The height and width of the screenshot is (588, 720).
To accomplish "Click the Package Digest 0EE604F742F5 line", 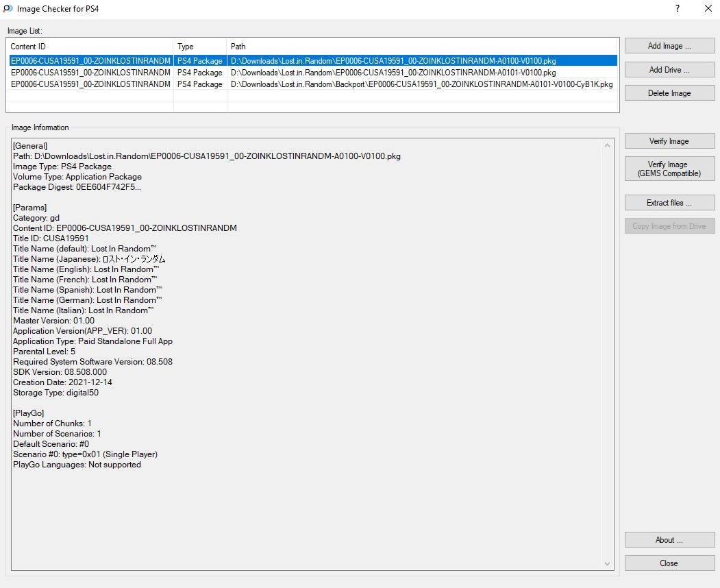I will click(77, 187).
